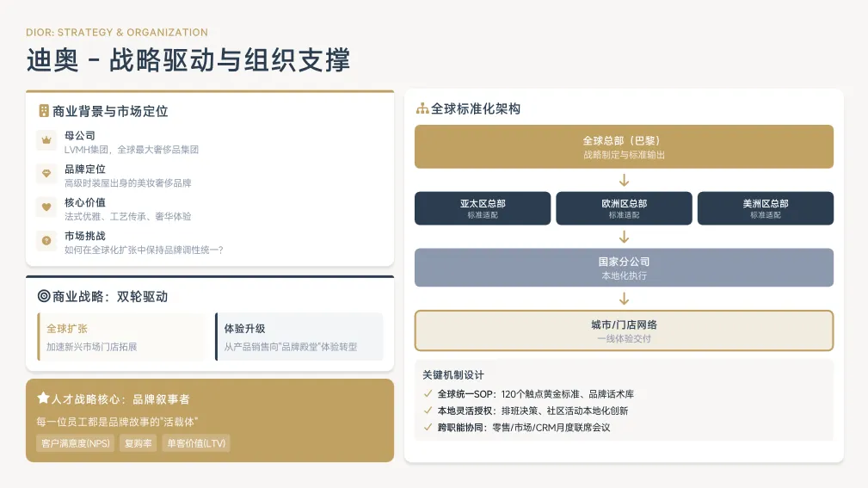
Task: Click the org chart icon beside 全球标准化架构
Action: click(x=422, y=108)
